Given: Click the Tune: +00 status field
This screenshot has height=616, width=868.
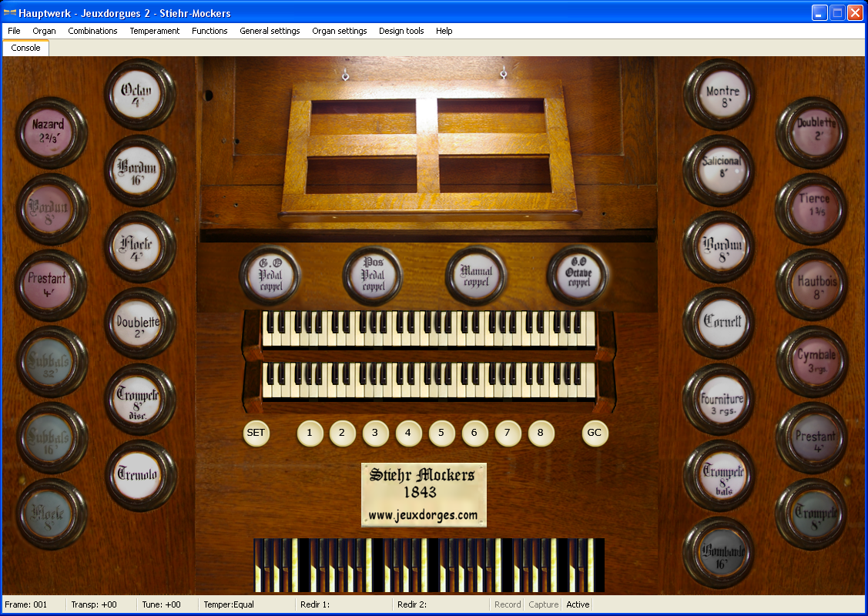Looking at the screenshot, I should (167, 604).
